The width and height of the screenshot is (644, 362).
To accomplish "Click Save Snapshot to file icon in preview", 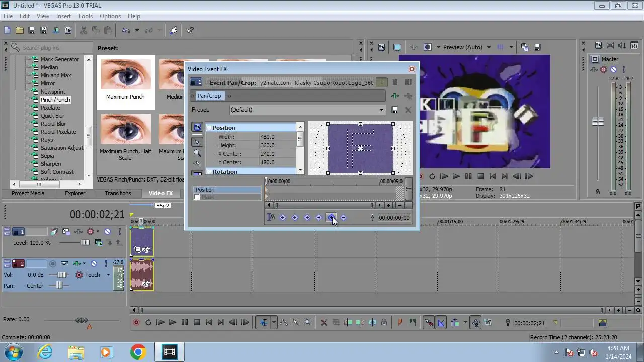I will point(537,47).
